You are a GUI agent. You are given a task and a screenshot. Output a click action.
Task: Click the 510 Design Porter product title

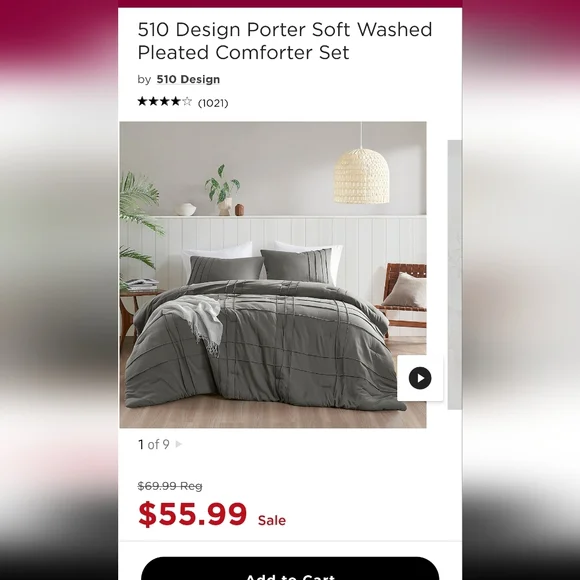point(285,41)
